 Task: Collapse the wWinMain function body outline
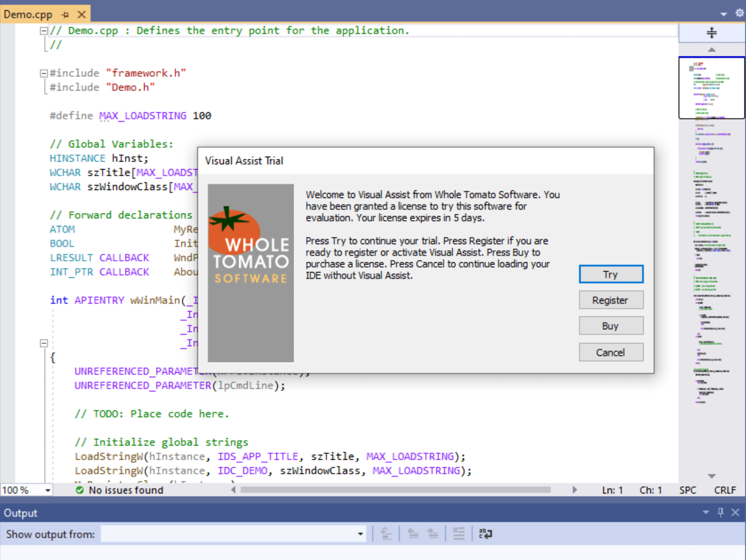point(44,343)
